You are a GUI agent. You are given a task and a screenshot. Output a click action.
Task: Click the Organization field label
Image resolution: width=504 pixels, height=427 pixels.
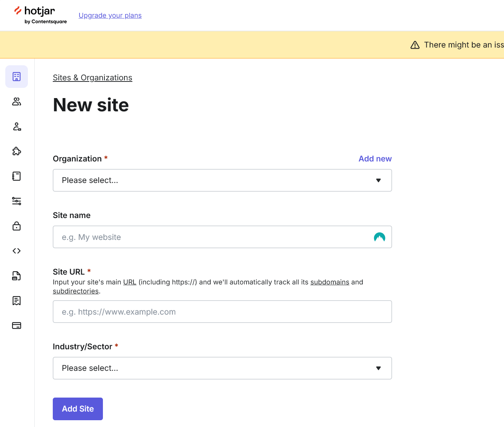tap(77, 159)
